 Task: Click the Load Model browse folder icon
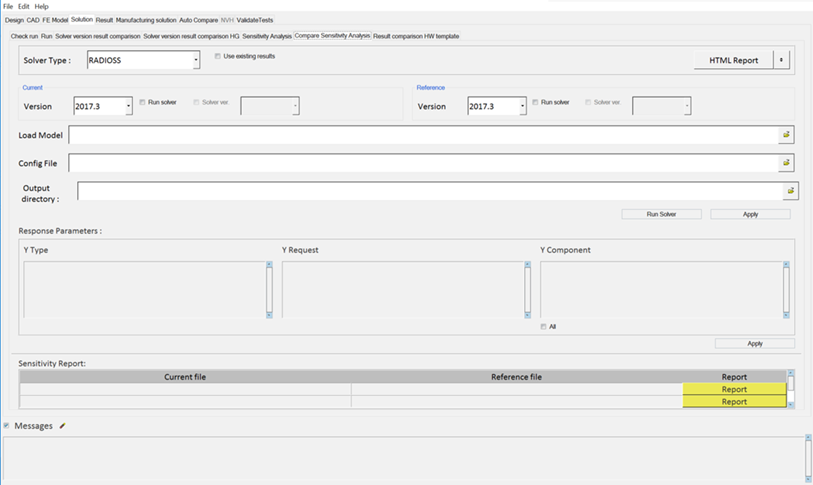click(786, 134)
